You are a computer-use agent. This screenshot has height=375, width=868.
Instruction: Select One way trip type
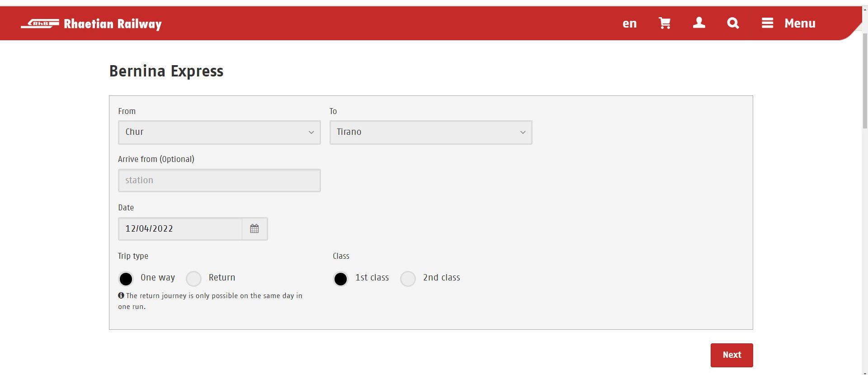pyautogui.click(x=126, y=279)
